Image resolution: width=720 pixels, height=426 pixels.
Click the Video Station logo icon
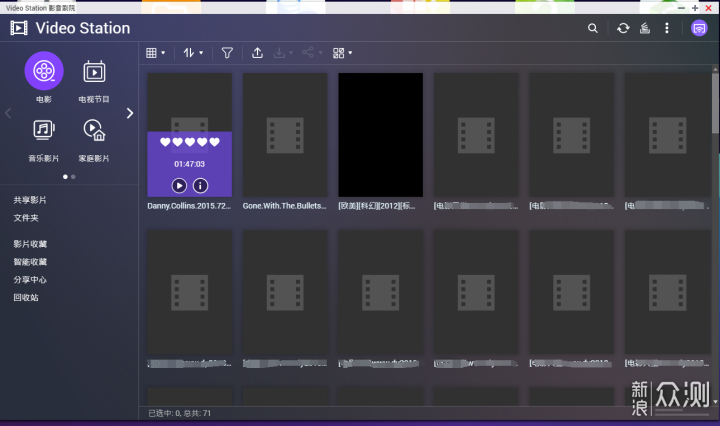19,28
